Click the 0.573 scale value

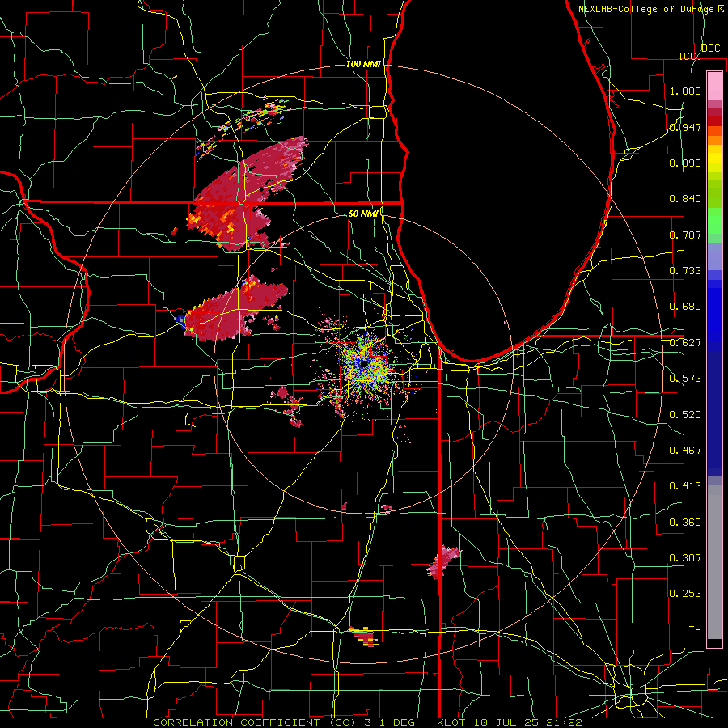click(x=685, y=379)
